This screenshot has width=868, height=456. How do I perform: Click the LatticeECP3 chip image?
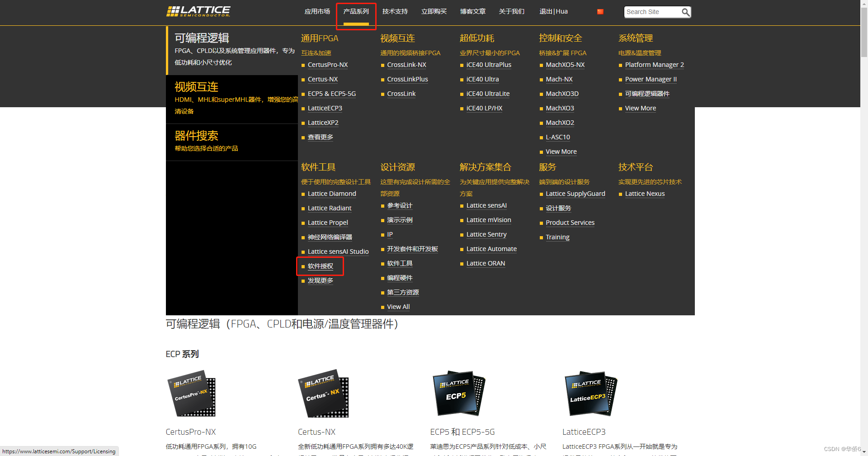[590, 394]
